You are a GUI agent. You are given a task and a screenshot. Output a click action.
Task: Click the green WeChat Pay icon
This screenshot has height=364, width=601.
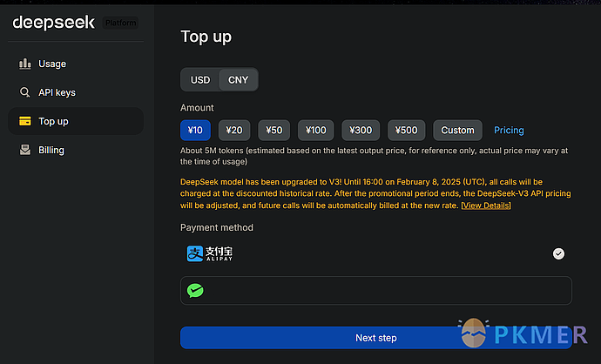pos(196,290)
